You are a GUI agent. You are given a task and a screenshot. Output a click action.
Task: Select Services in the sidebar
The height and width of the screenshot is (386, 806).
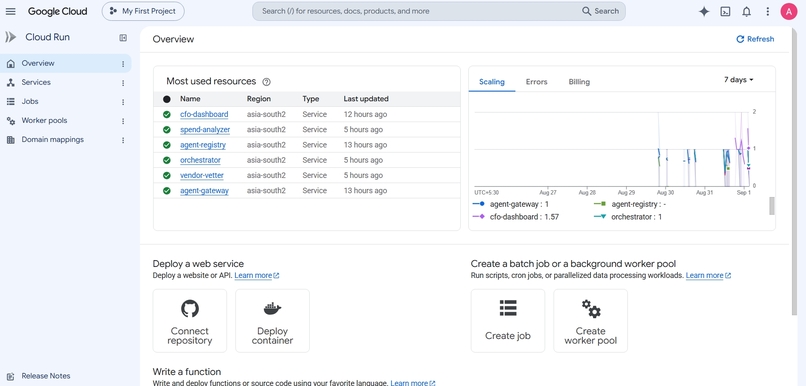pos(36,82)
